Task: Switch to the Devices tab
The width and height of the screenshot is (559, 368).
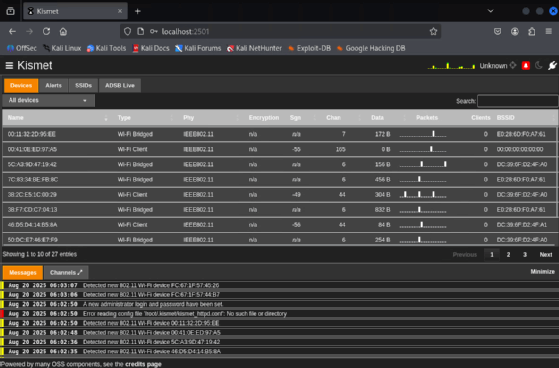Action: point(21,86)
